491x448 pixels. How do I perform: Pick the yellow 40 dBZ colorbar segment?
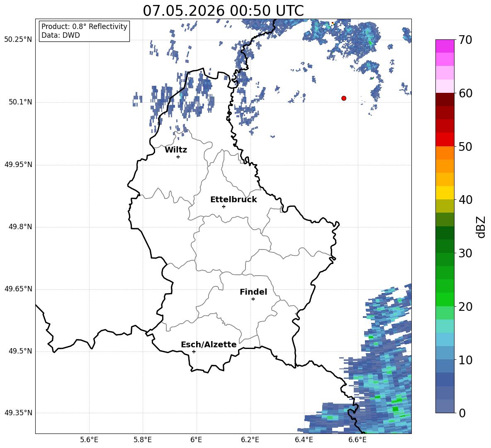[x=445, y=193]
